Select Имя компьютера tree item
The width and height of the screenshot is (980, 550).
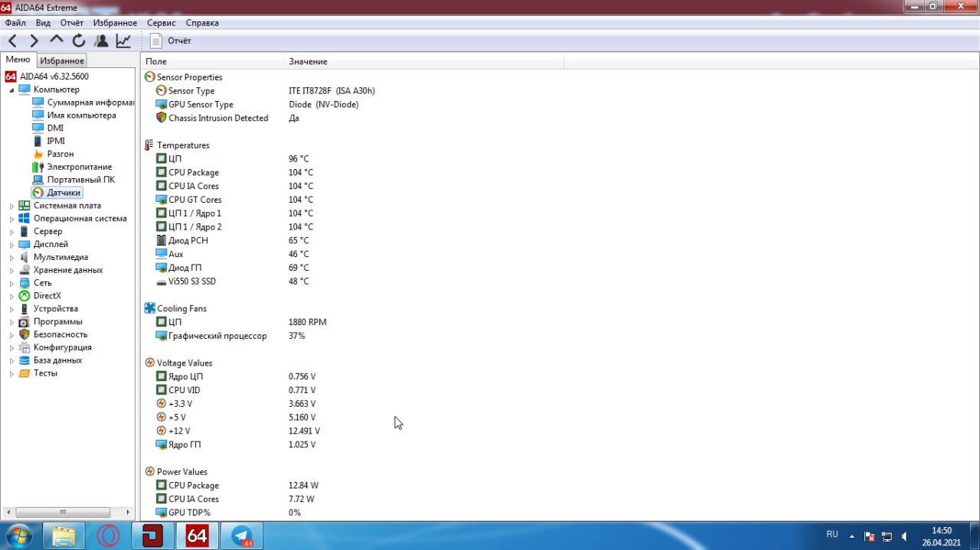(x=81, y=116)
